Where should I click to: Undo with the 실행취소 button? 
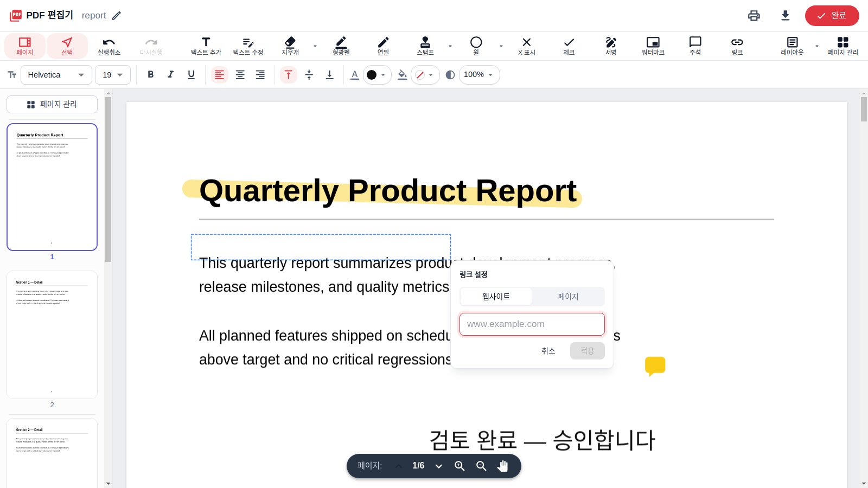pyautogui.click(x=109, y=46)
